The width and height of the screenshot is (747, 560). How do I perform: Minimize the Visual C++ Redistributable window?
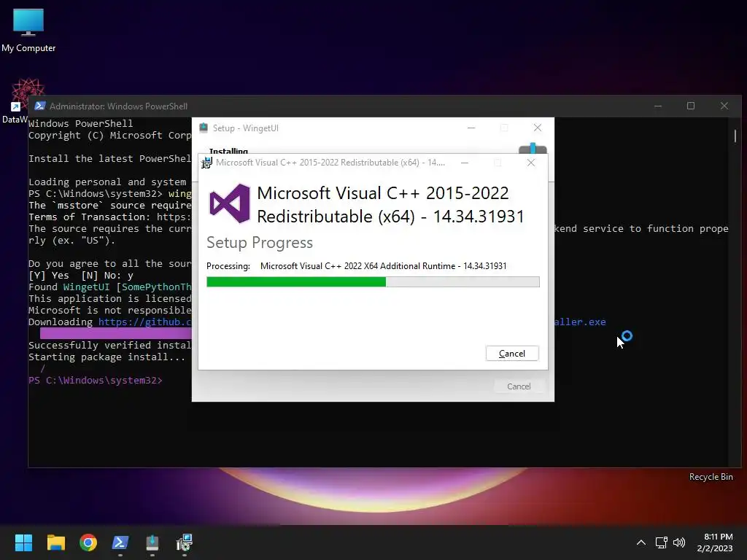465,163
